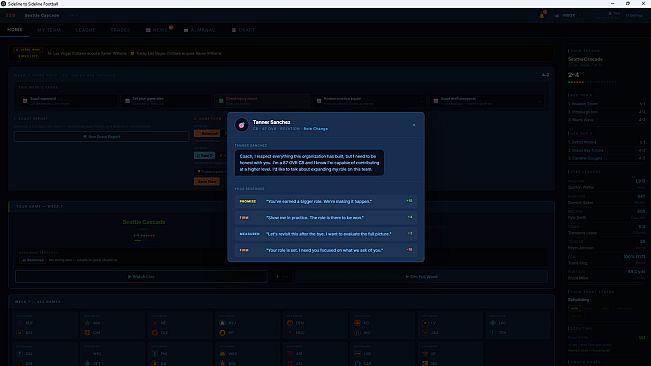Open the My Team tab
Screen dimensions: 651x366
click(49, 30)
